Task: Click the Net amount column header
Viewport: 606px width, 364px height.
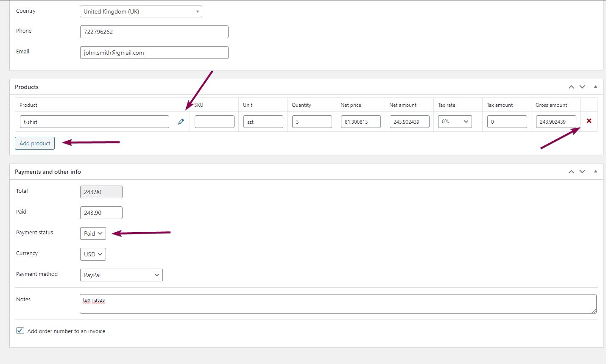Action: [403, 105]
